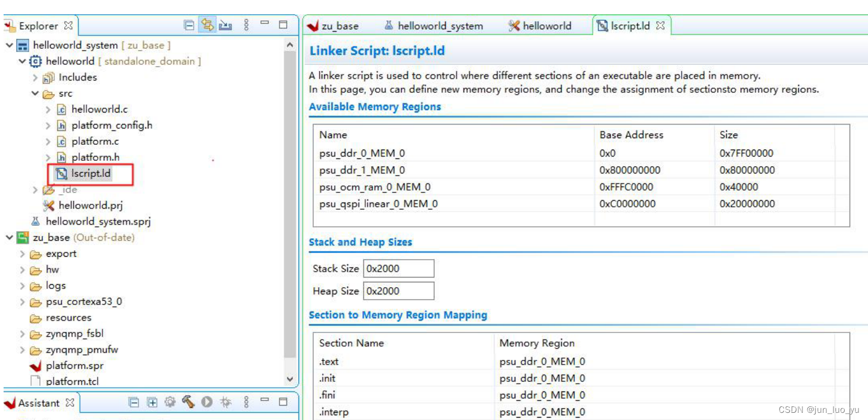Viewport: 868px width, 420px height.
Task: Click the Assistant panel's expand all icon
Action: pyautogui.click(x=152, y=402)
